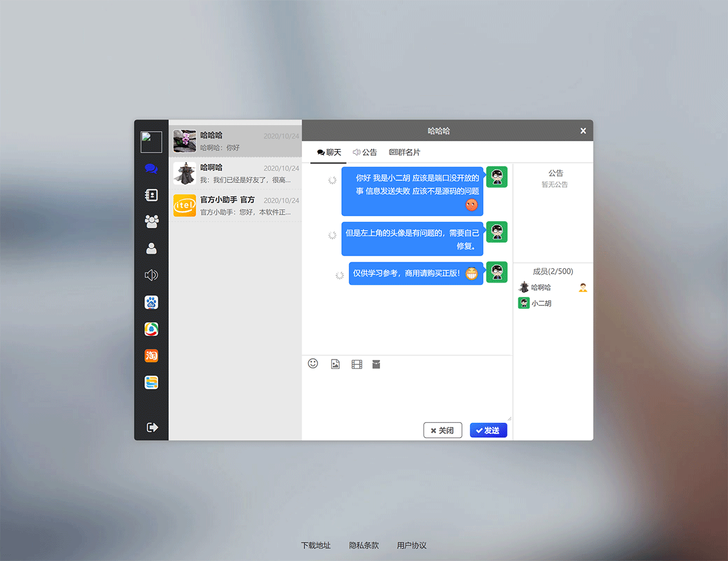728x561 pixels.
Task: Open the 隐私条款 link at page bottom
Action: pyautogui.click(x=363, y=545)
